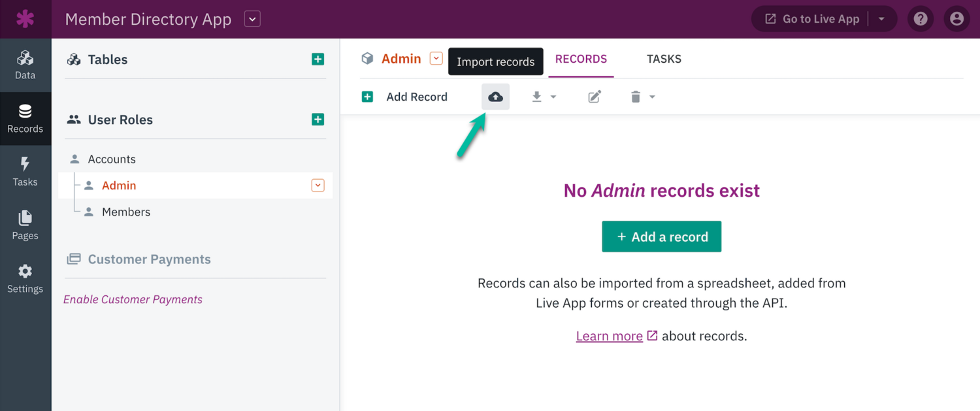Open the Import records cloud icon

click(495, 96)
